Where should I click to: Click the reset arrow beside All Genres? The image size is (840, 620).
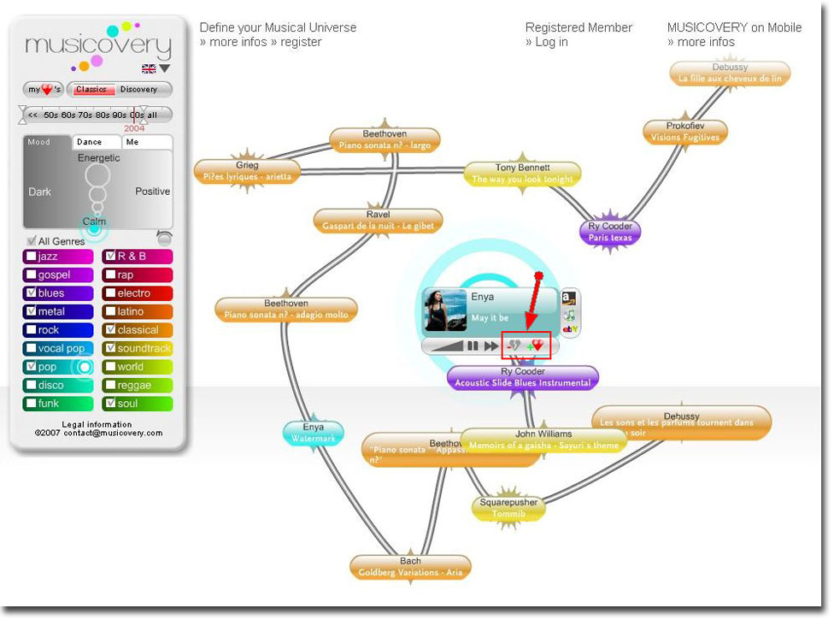(164, 237)
